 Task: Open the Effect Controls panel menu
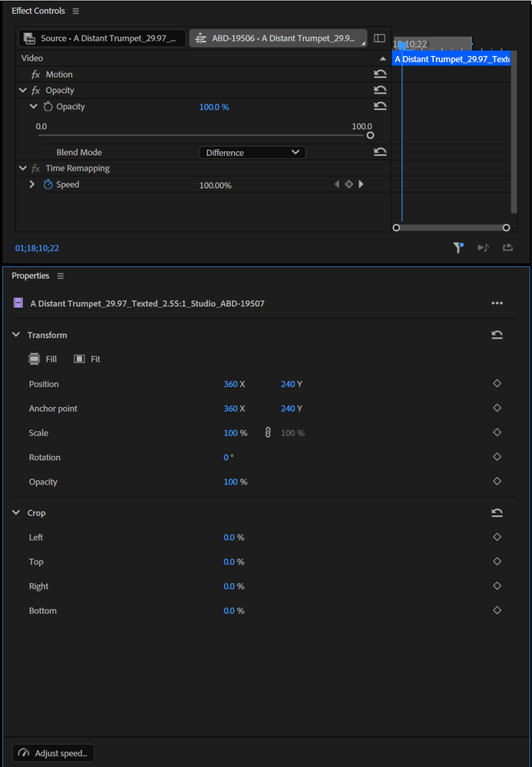tap(76, 11)
